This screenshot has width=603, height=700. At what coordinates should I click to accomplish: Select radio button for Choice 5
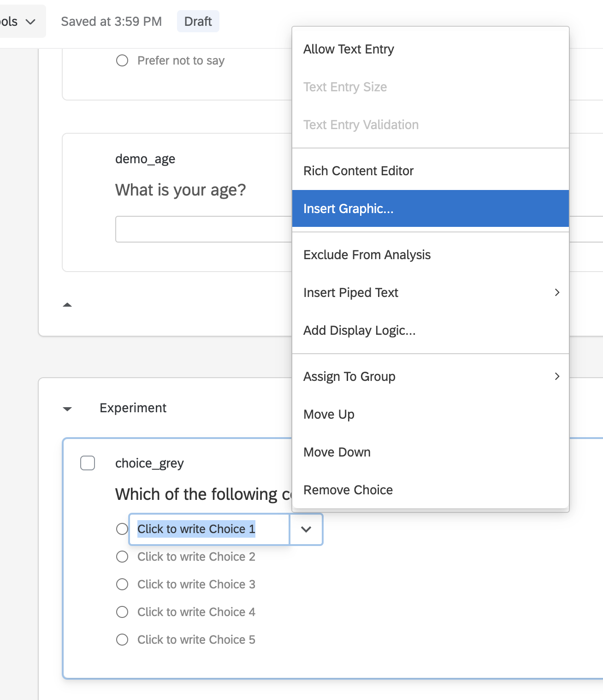click(x=122, y=640)
